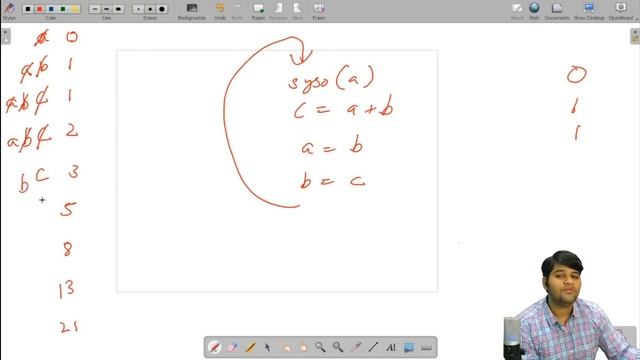
Task: Pick the black pen color
Action: pos(28,9)
